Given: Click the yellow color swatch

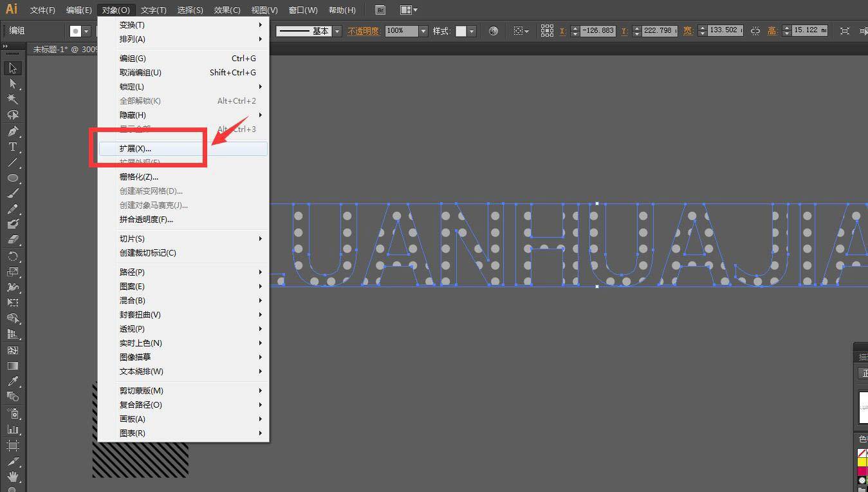Looking at the screenshot, I should tap(862, 462).
